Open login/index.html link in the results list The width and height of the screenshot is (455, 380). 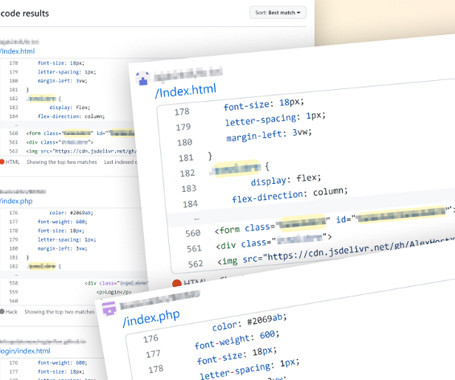[25, 351]
